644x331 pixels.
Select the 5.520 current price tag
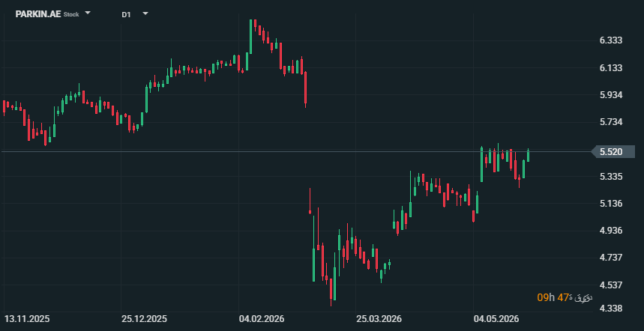[613, 152]
